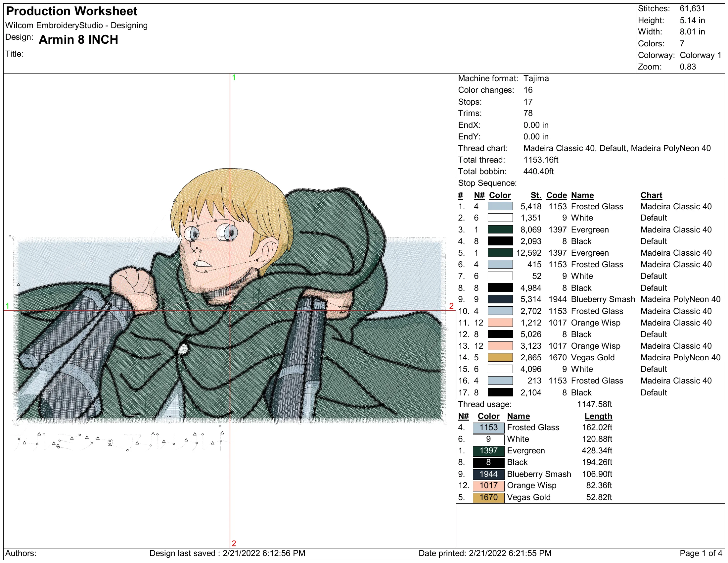Click Vegas Gold length 52.82ft
The image size is (728, 563).
(x=599, y=497)
